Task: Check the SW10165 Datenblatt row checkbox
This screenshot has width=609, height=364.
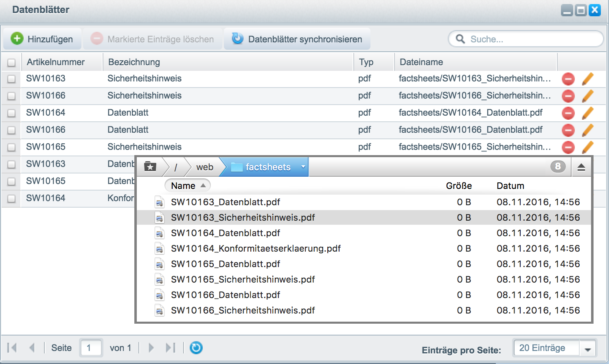Action: tap(11, 181)
